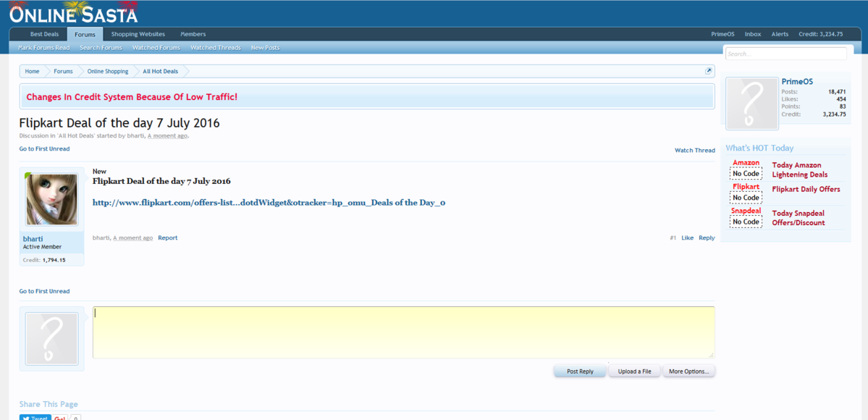Viewport: 868px width, 420px height.
Task: Click the Forums breadcrumb
Action: tap(63, 72)
